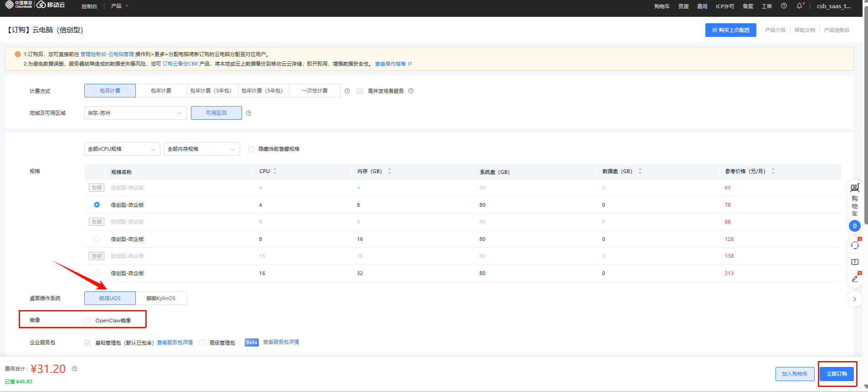Open 查看服务包详情 link after Beta badge

pyautogui.click(x=281, y=342)
